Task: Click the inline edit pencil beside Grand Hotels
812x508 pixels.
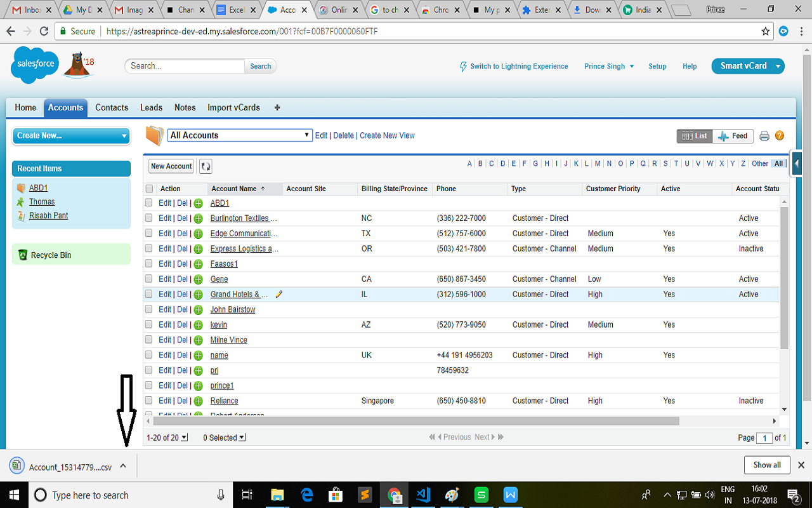Action: click(279, 294)
